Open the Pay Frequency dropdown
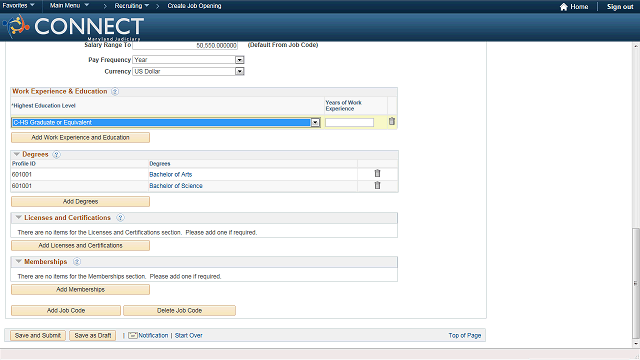 click(240, 60)
